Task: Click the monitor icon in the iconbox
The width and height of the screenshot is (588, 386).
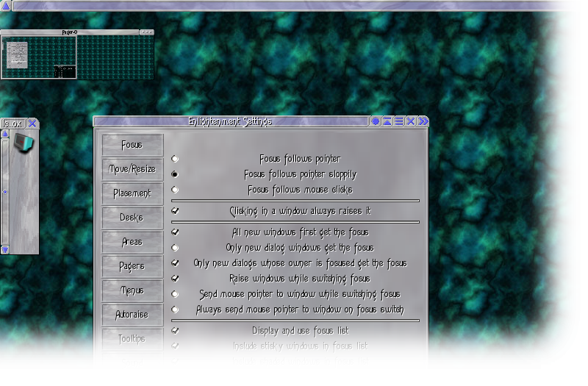Action: [x=24, y=143]
